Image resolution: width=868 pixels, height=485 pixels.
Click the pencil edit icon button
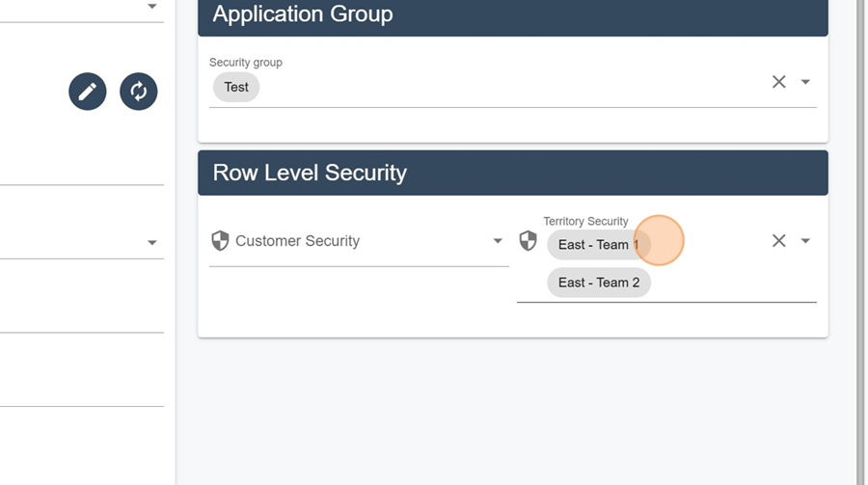tap(88, 92)
